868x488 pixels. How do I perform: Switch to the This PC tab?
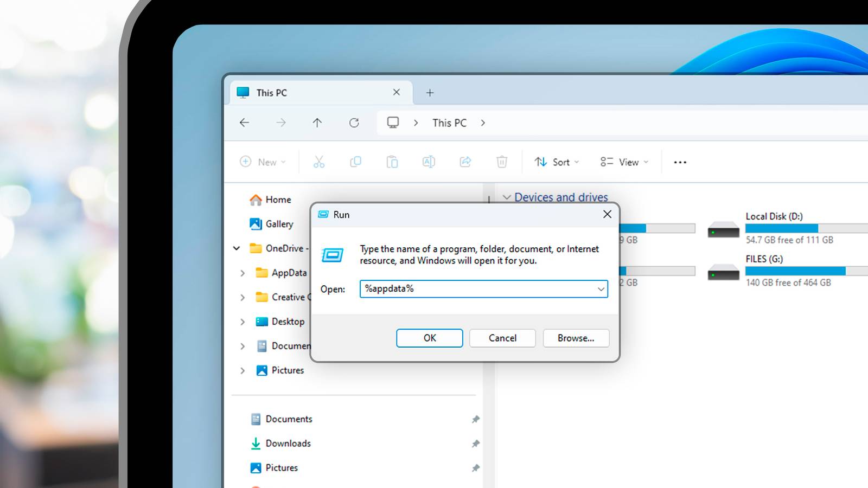pyautogui.click(x=271, y=92)
